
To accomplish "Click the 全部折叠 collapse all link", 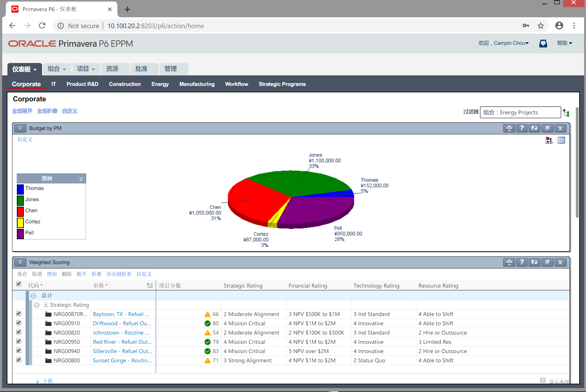I will point(47,111).
